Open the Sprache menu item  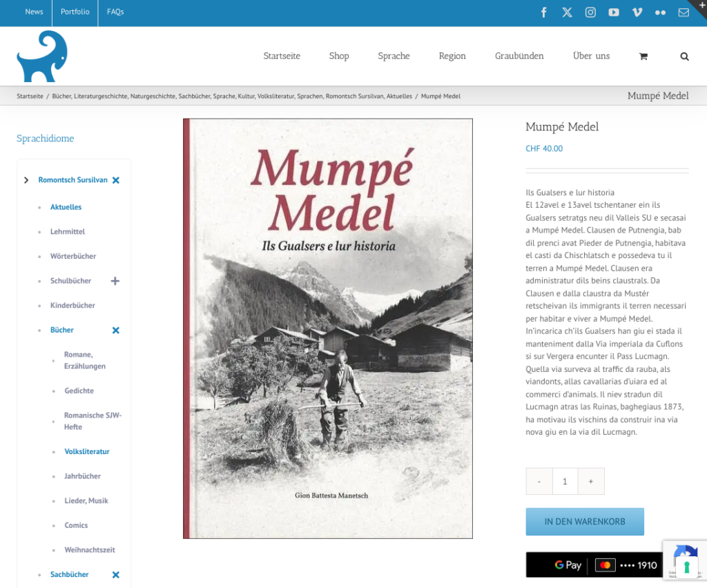click(x=394, y=56)
